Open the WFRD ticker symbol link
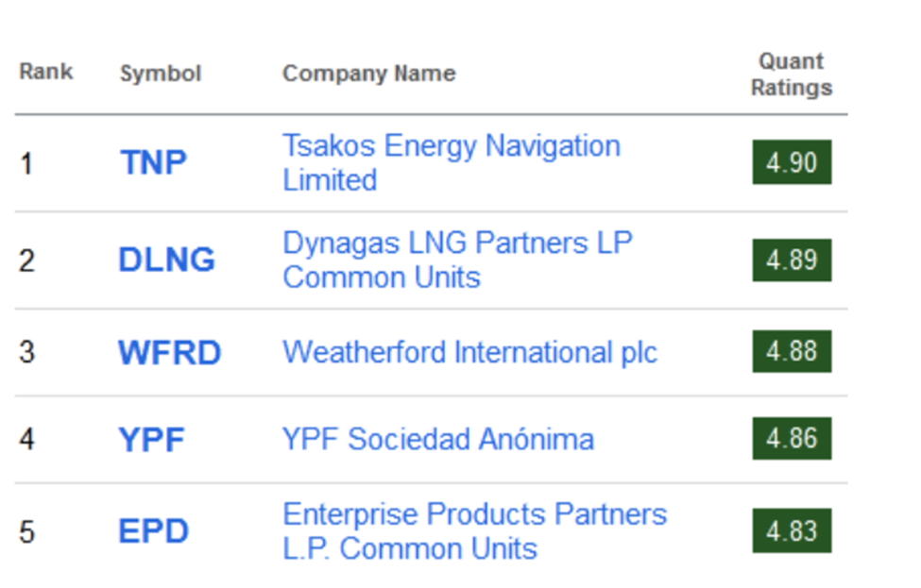The height and width of the screenshot is (588, 921). tap(170, 353)
